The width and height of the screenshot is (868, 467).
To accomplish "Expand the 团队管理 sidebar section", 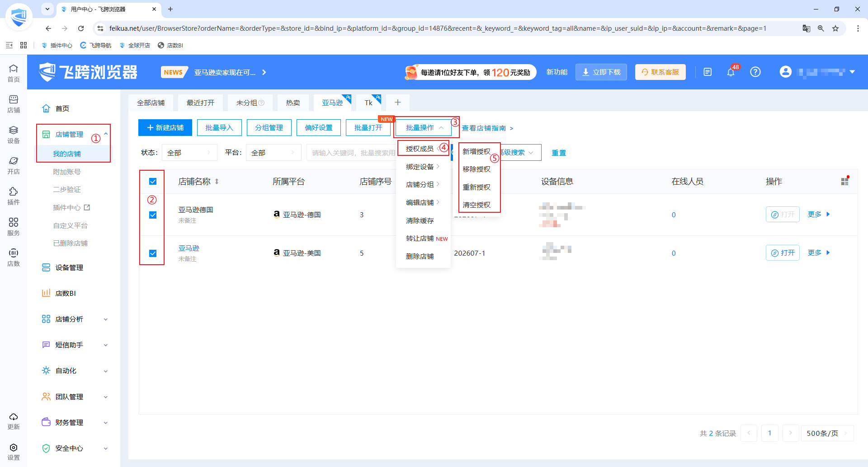I will click(75, 397).
